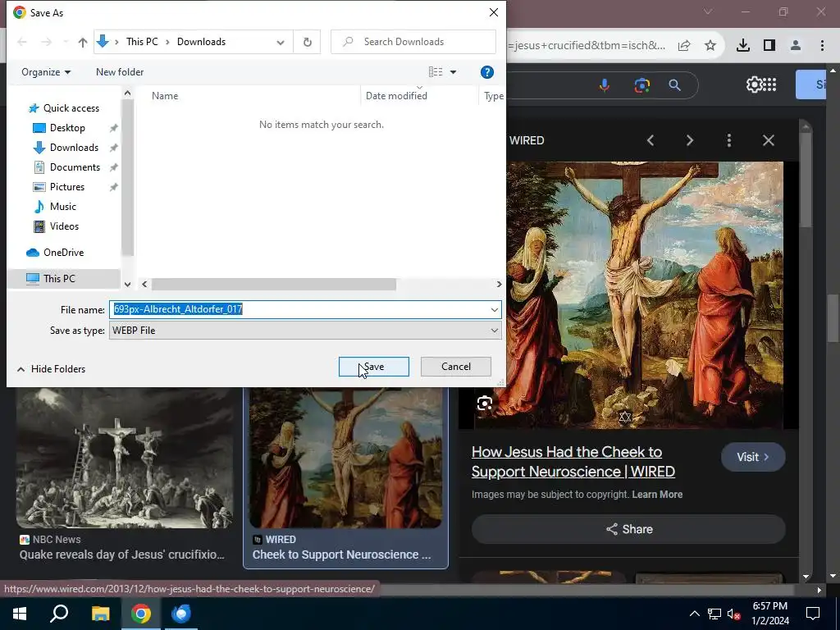Click the Forward navigation arrow in dialog
This screenshot has height=630, width=840.
point(46,42)
